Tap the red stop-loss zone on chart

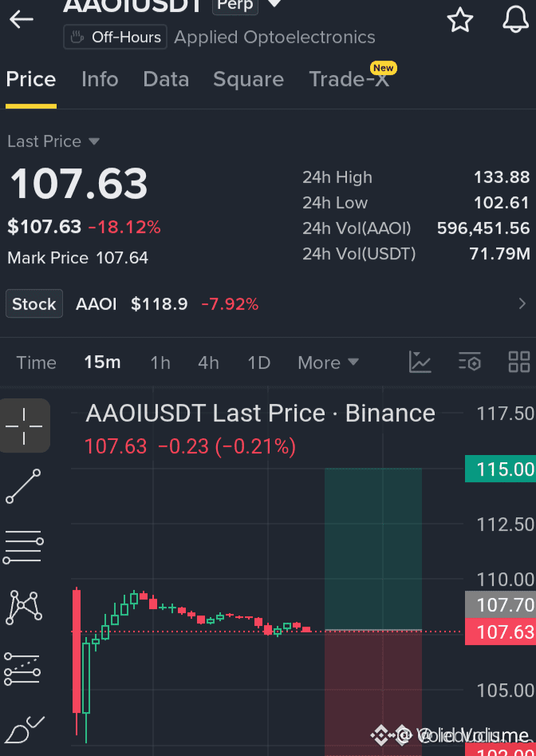pyautogui.click(x=373, y=693)
